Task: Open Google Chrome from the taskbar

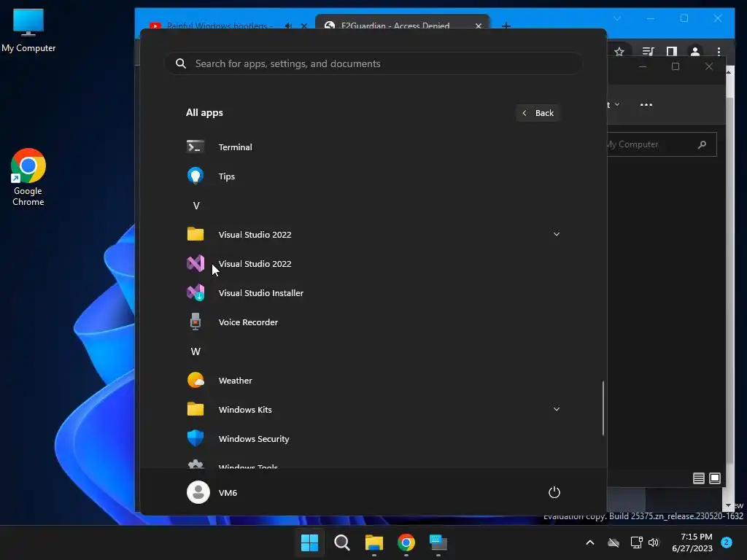Action: point(406,542)
